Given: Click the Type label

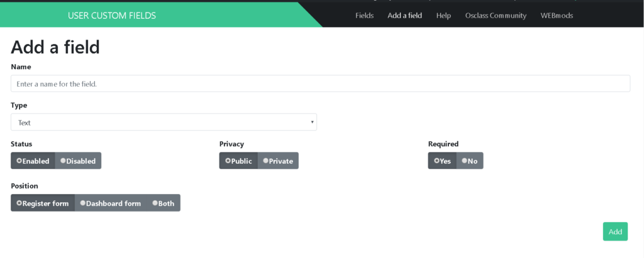Looking at the screenshot, I should point(19,105).
